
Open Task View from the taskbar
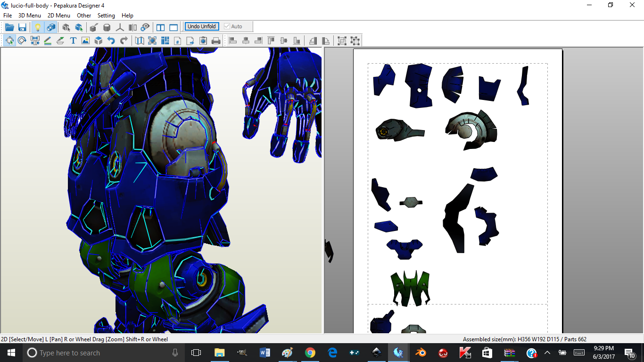click(x=196, y=353)
